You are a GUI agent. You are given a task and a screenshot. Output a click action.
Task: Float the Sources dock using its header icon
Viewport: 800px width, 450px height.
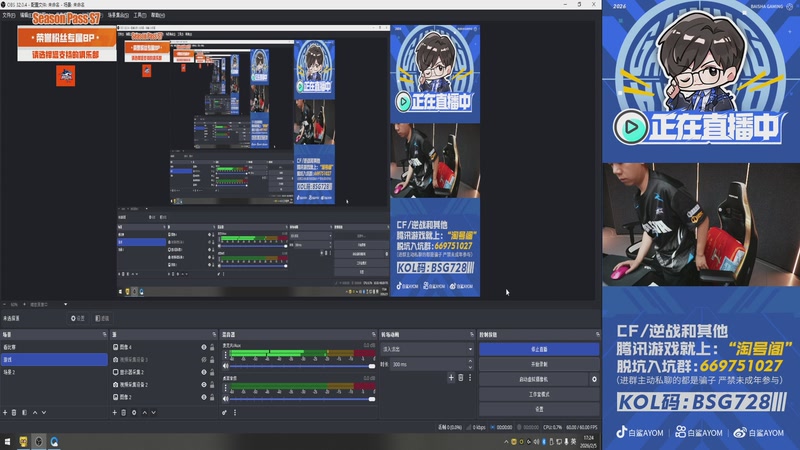tap(214, 335)
